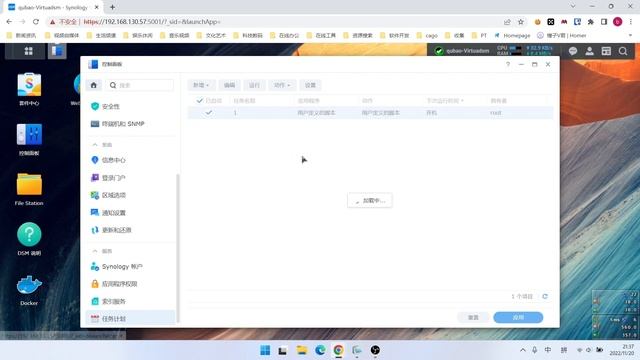The image size is (640, 360).
Task: Click the blue Apply button
Action: pyautogui.click(x=518, y=317)
